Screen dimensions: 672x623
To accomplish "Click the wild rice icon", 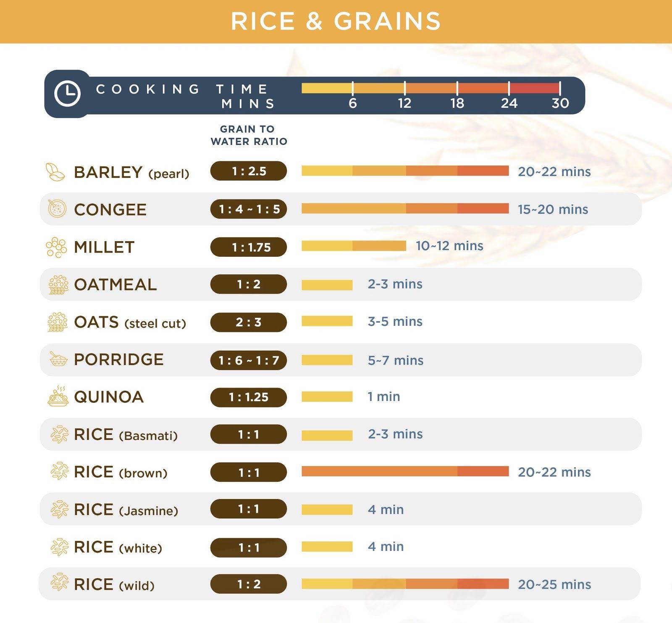I will 59,583.
